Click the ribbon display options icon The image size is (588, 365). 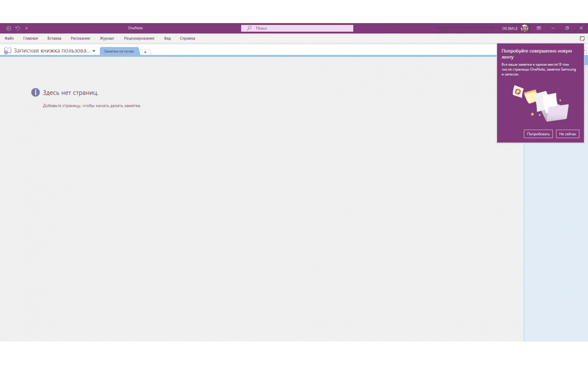click(x=539, y=28)
